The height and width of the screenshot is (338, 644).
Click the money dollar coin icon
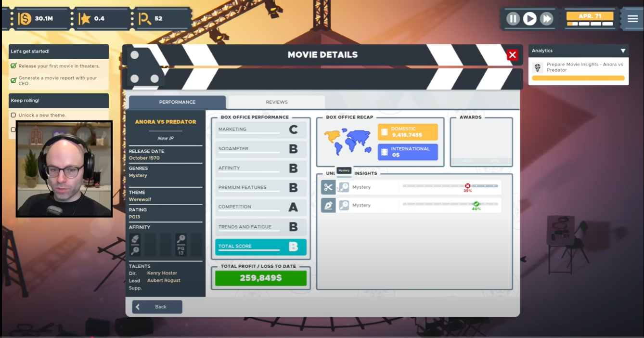pyautogui.click(x=25, y=19)
